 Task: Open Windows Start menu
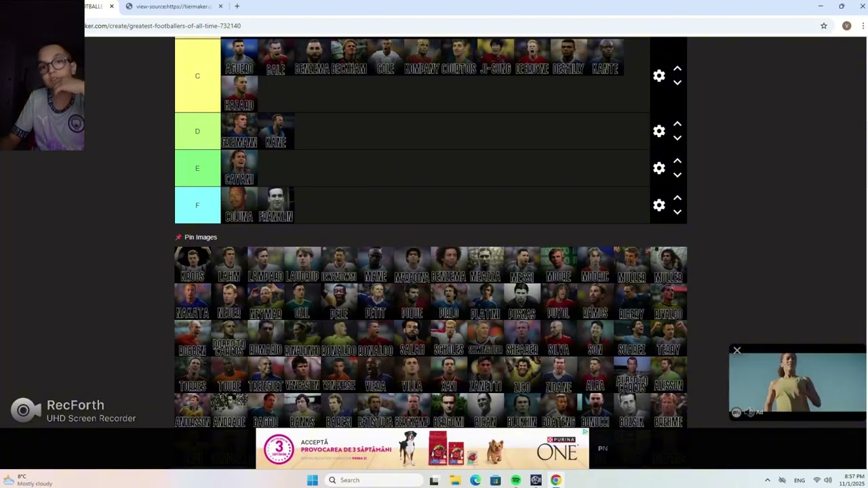coord(312,480)
